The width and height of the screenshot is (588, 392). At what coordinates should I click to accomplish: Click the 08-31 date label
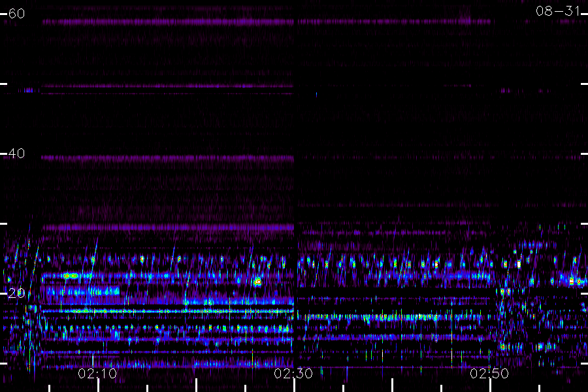click(x=558, y=11)
